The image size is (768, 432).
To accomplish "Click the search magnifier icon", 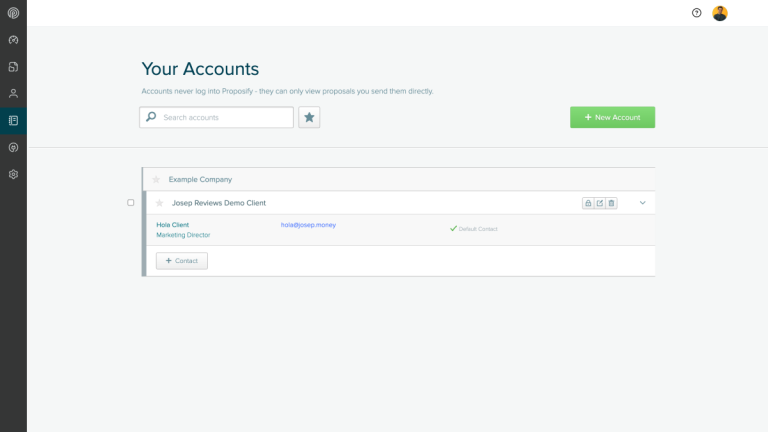I will pyautogui.click(x=151, y=117).
